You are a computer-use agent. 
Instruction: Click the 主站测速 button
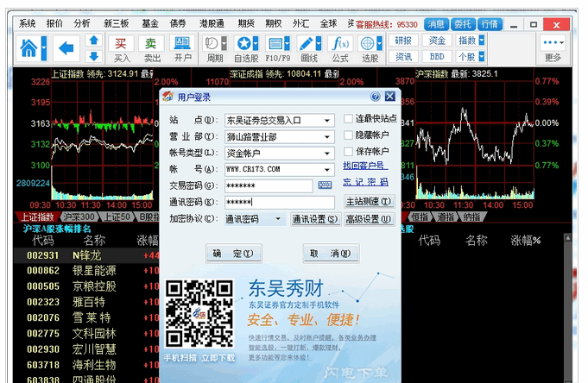pyautogui.click(x=369, y=202)
